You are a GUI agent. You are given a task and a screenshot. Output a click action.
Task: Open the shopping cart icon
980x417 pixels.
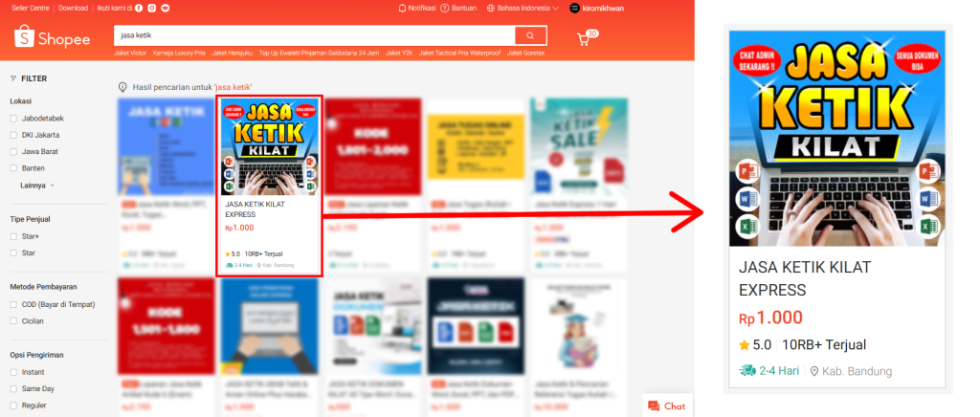[x=584, y=38]
